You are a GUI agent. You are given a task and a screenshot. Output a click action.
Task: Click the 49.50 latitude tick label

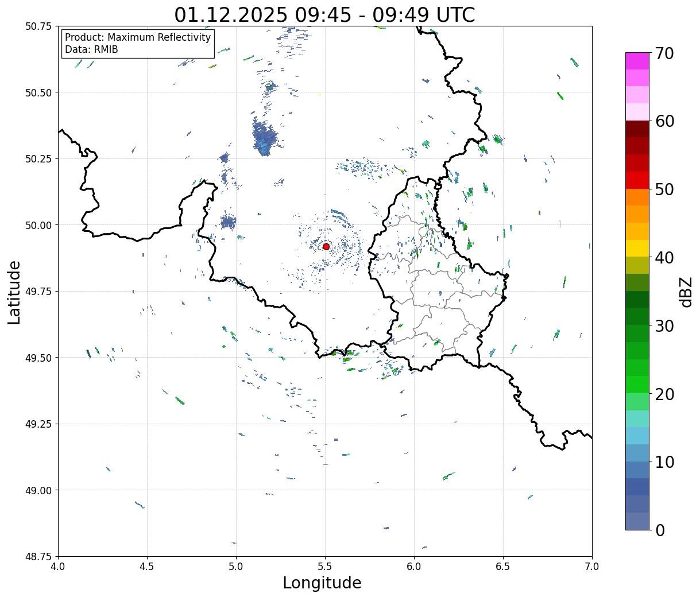click(x=38, y=358)
